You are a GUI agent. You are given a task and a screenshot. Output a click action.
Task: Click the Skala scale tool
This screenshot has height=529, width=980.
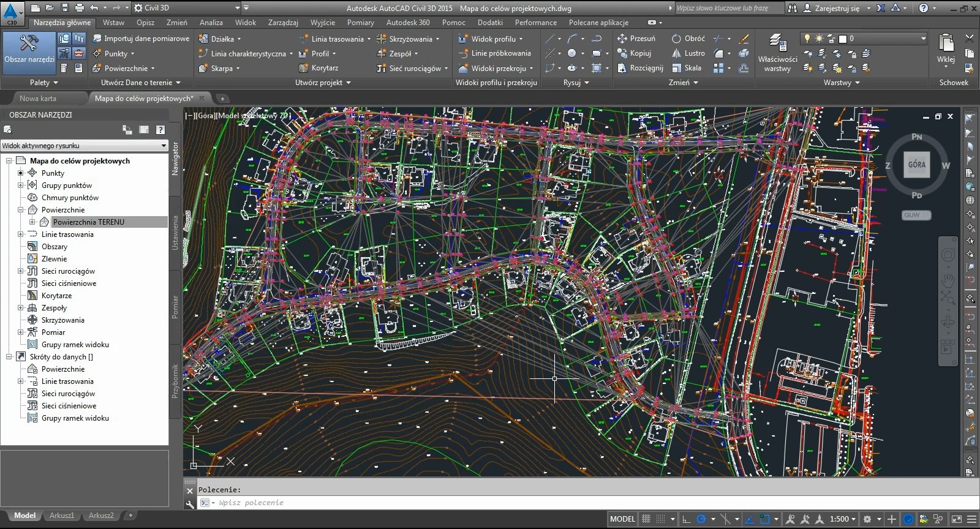(687, 68)
